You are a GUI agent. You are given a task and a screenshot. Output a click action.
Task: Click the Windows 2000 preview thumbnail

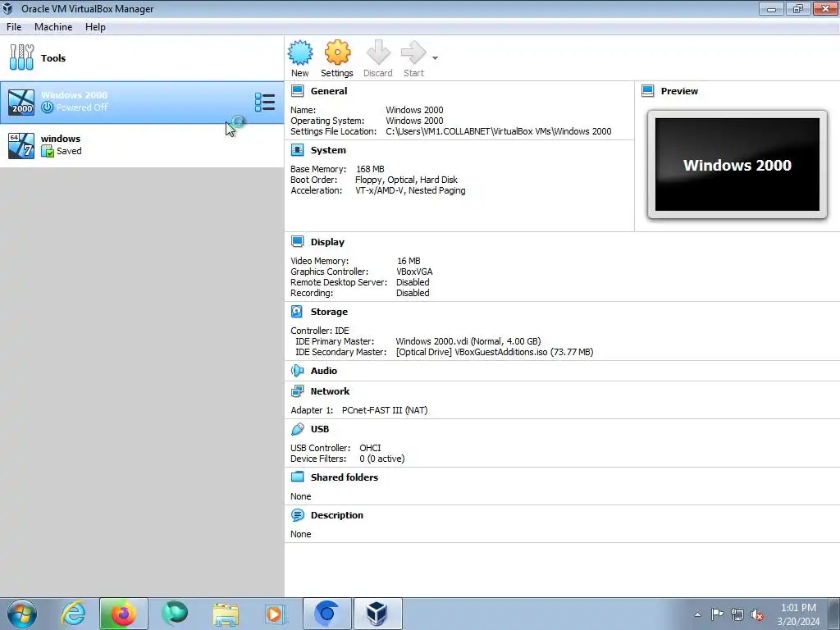point(737,164)
